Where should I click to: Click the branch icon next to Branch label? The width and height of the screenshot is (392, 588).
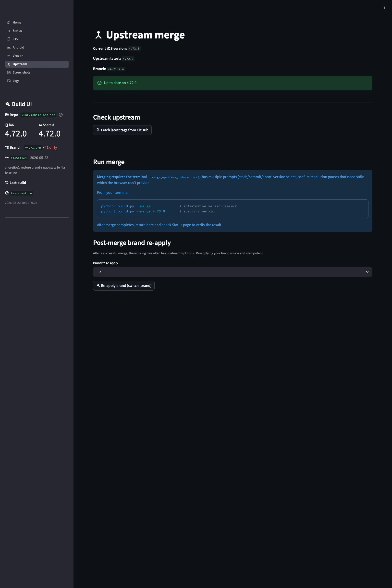click(7, 147)
